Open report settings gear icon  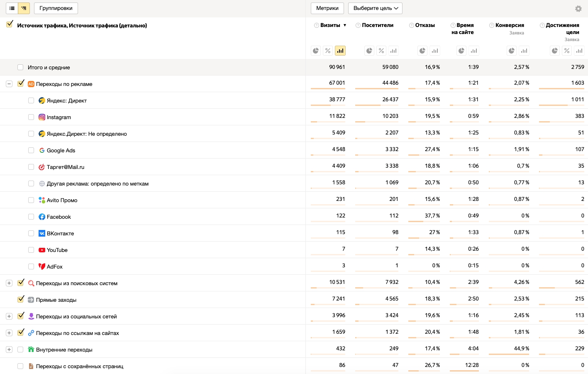click(578, 9)
